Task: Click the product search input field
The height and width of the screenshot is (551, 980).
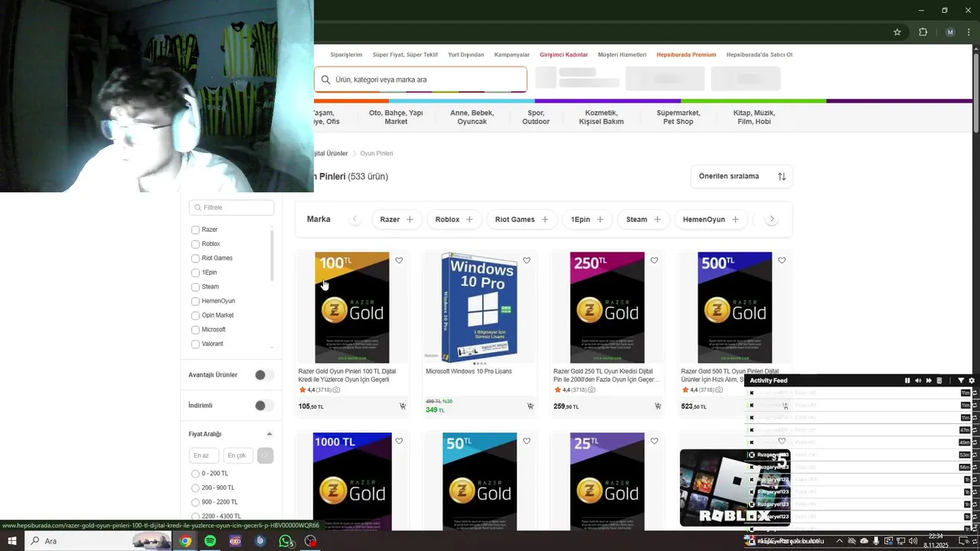Action: coord(420,80)
